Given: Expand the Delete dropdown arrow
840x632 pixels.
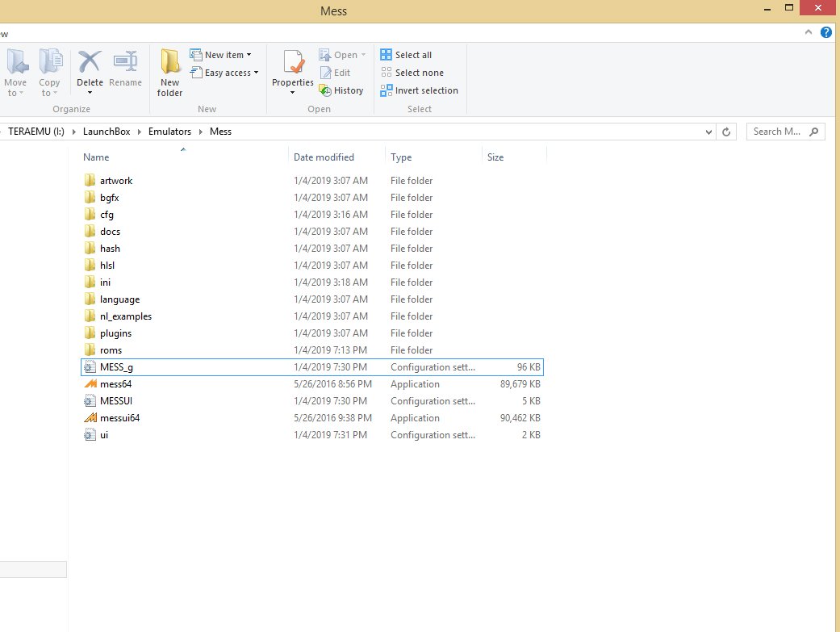Looking at the screenshot, I should tap(90, 93).
